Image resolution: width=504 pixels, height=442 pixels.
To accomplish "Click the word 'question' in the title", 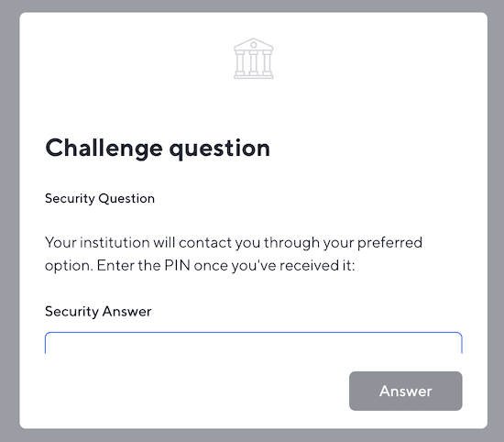I will pyautogui.click(x=220, y=149).
